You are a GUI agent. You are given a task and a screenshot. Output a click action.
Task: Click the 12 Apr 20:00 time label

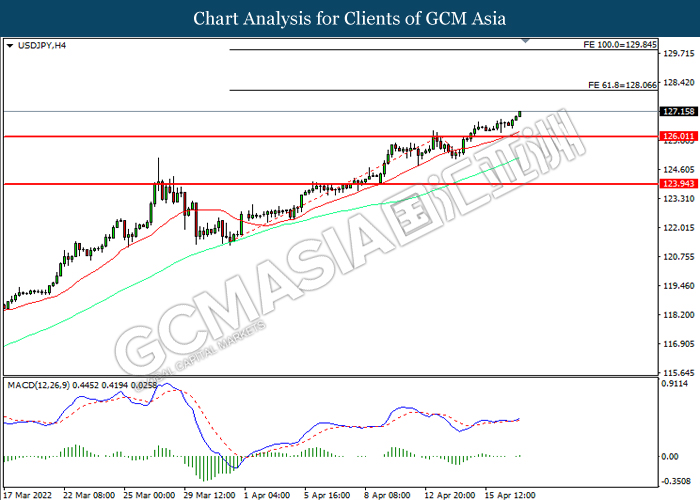[x=450, y=495]
